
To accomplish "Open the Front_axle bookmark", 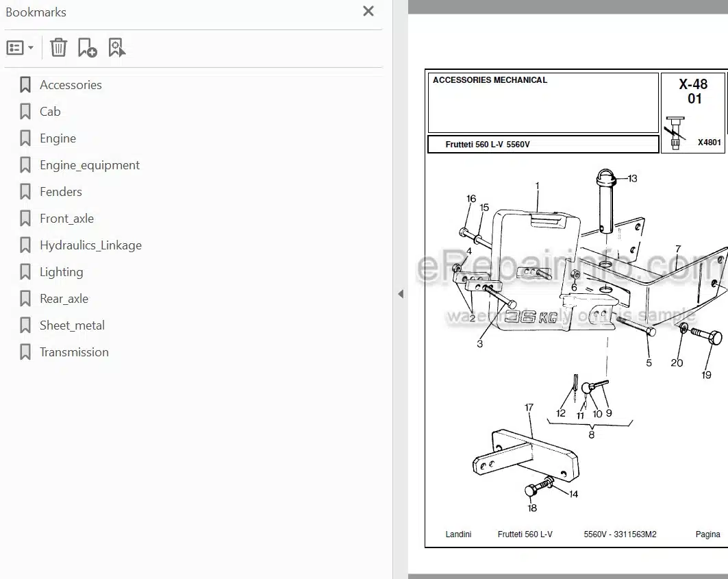I will point(67,219).
